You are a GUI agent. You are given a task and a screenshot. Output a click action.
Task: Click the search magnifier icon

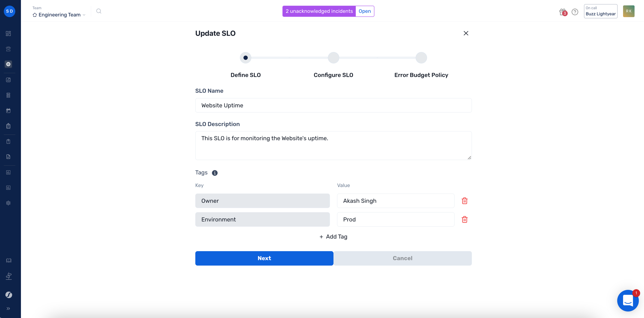pos(99,11)
